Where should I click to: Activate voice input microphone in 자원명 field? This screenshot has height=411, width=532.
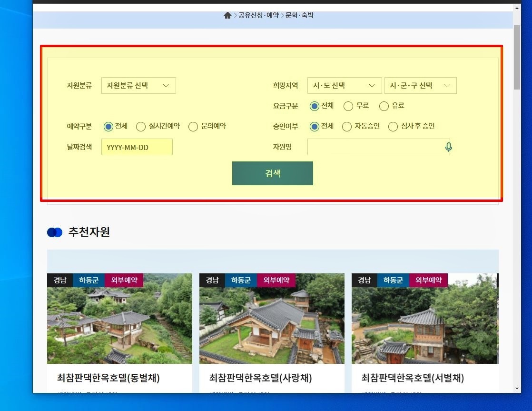coord(449,147)
